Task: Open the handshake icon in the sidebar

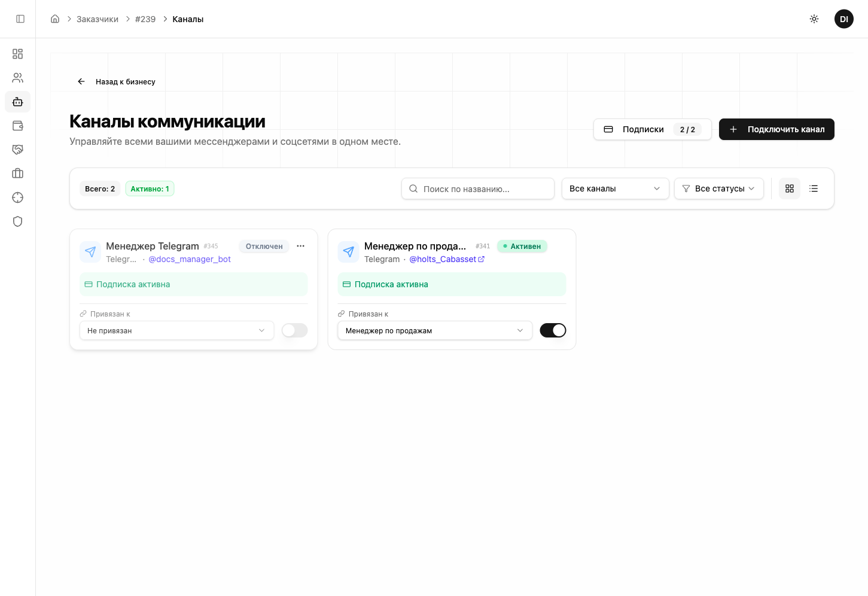Action: tap(17, 150)
